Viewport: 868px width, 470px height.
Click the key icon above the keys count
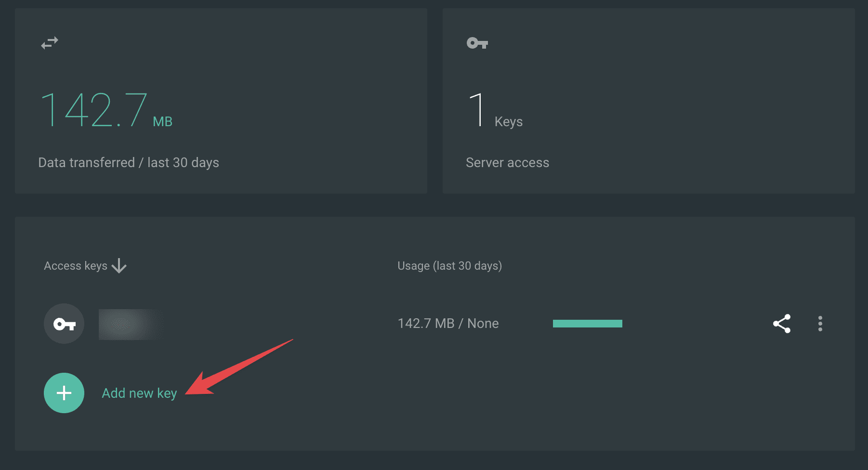pyautogui.click(x=477, y=43)
